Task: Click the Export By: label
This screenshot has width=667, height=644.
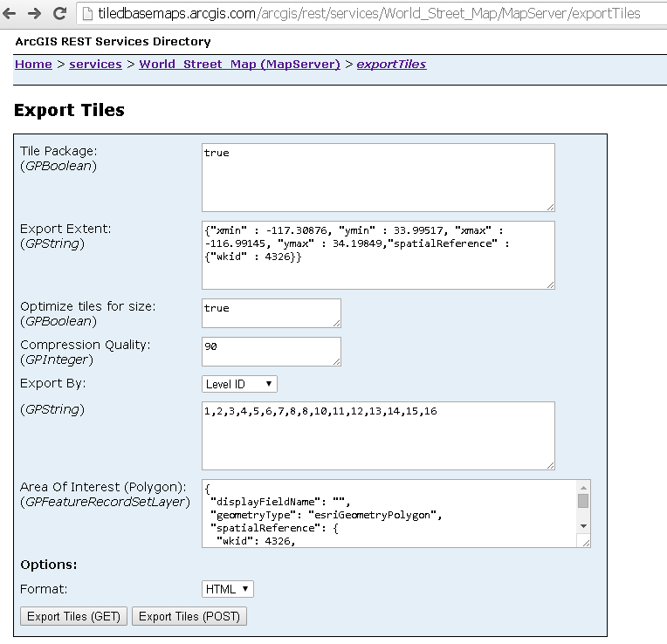Action: click(53, 383)
